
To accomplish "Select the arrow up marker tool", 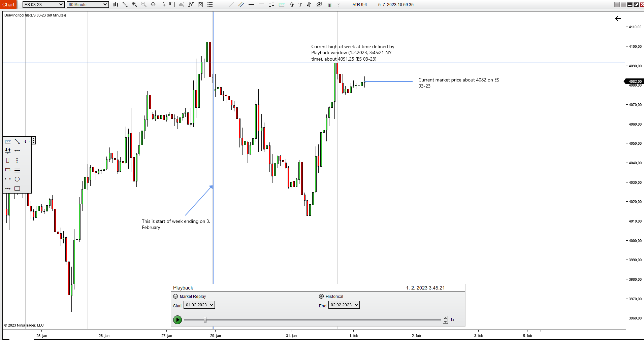I will click(292, 4).
